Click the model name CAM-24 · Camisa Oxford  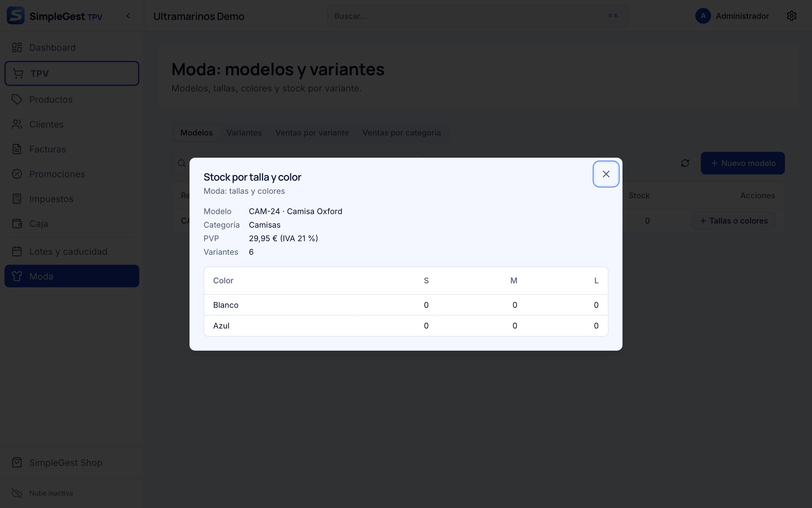tap(295, 211)
